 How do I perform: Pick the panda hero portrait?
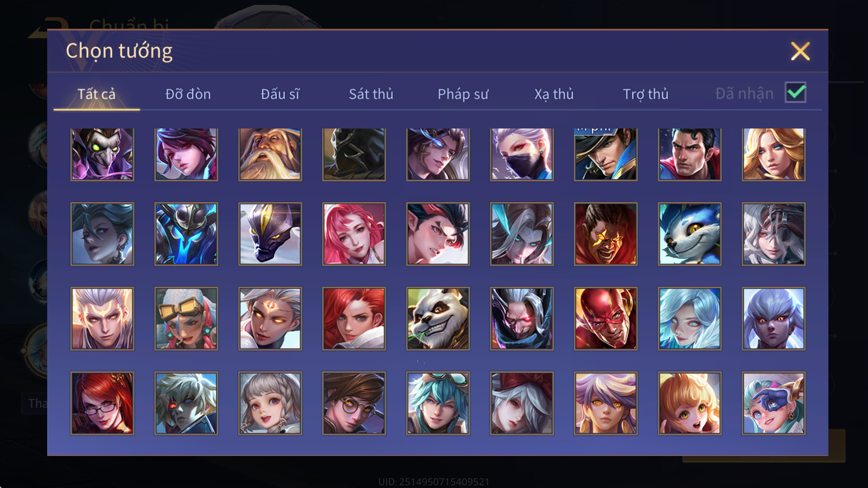click(438, 318)
